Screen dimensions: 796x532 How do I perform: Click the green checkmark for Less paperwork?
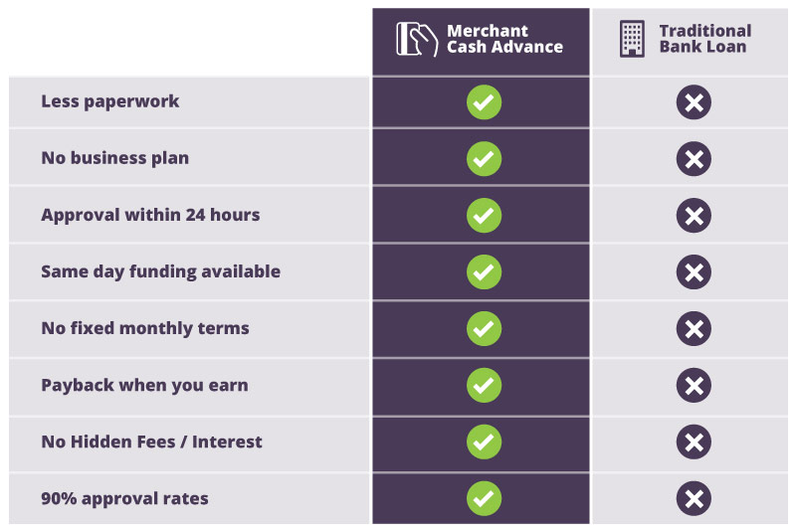[x=484, y=102]
